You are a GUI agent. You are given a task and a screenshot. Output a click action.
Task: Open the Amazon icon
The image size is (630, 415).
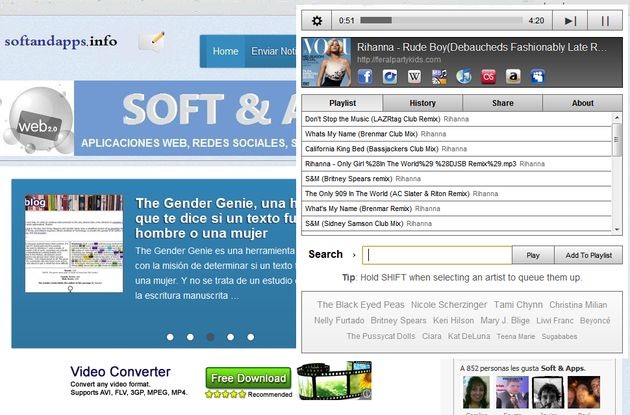[x=513, y=76]
